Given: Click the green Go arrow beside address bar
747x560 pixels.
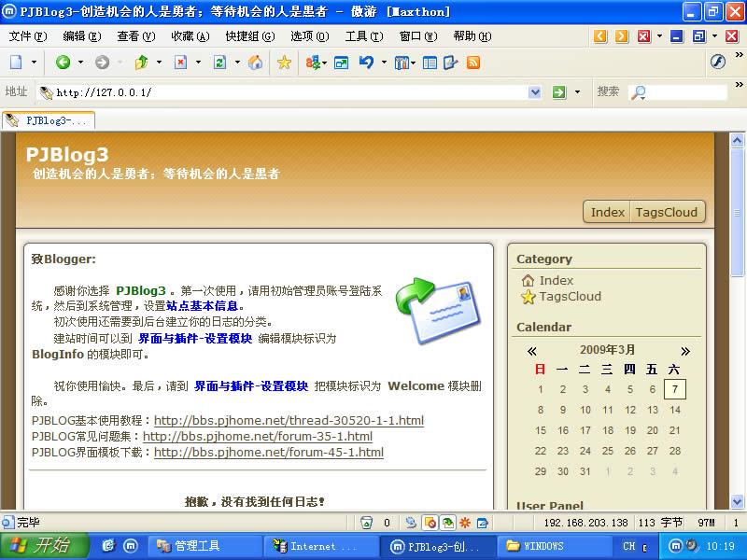Looking at the screenshot, I should [558, 91].
